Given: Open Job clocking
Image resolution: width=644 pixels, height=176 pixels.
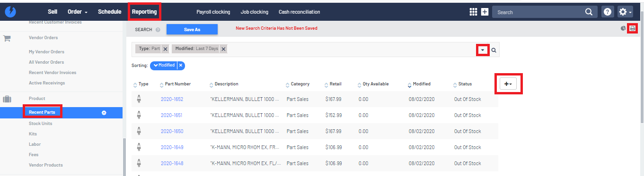Looking at the screenshot, I should pos(254,12).
